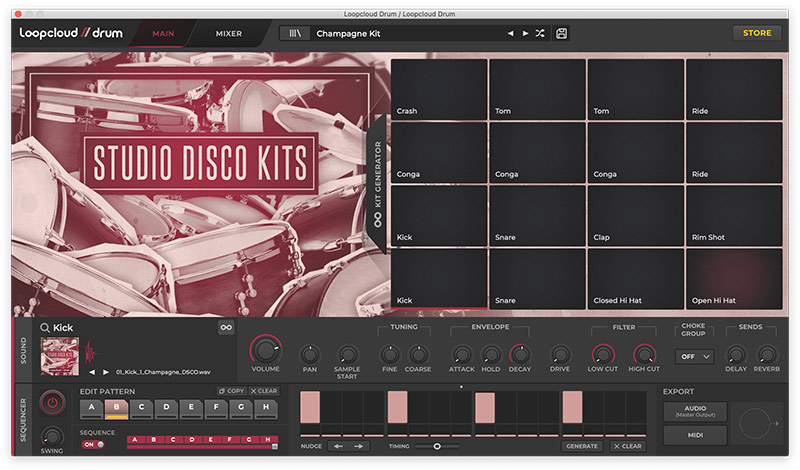Copy the current pattern
800x470 pixels.
232,391
